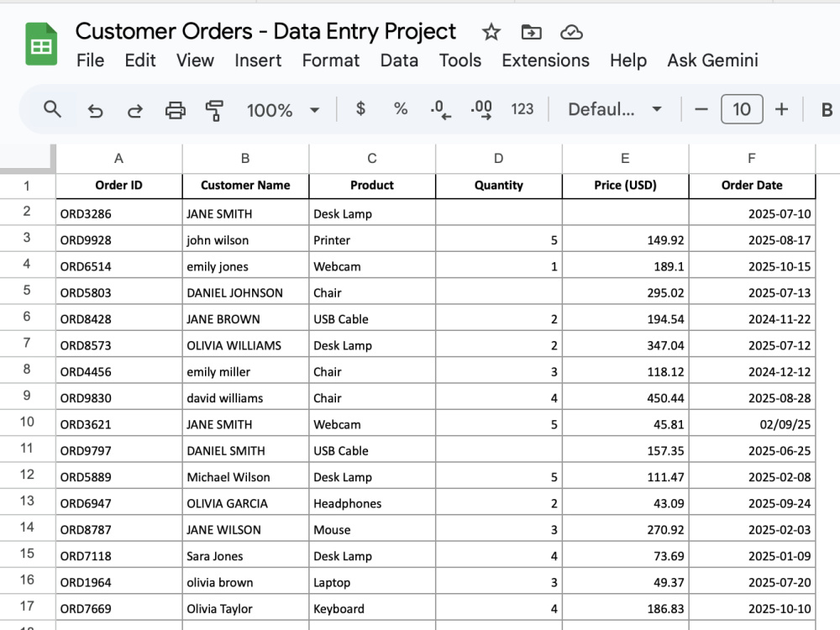840x630 pixels.
Task: Open the Edit menu
Action: point(139,60)
